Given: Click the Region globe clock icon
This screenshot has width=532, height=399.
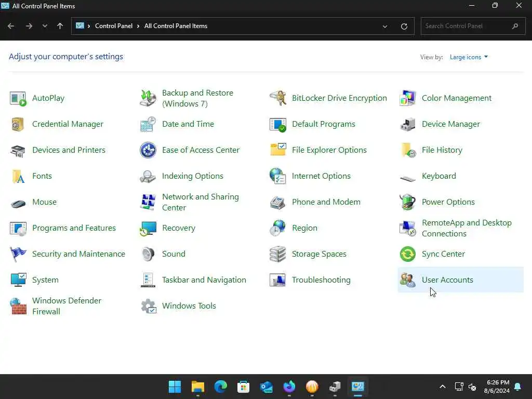Looking at the screenshot, I should tap(278, 228).
